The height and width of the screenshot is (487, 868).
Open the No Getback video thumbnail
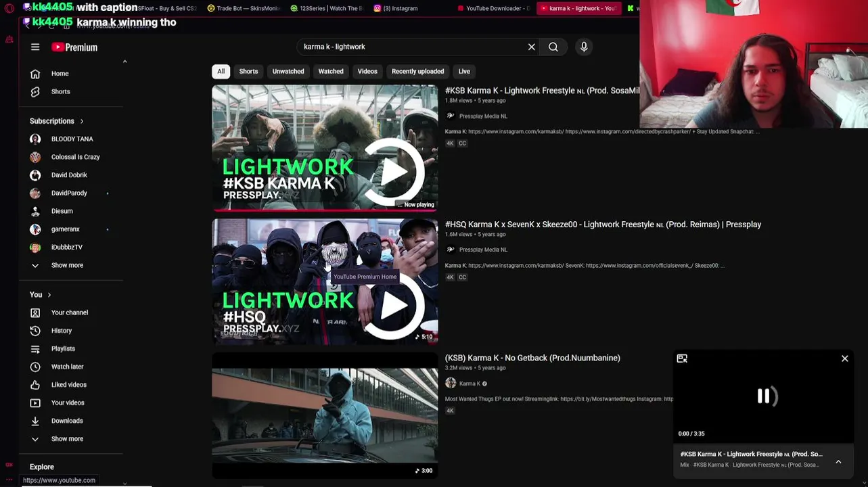pos(325,415)
